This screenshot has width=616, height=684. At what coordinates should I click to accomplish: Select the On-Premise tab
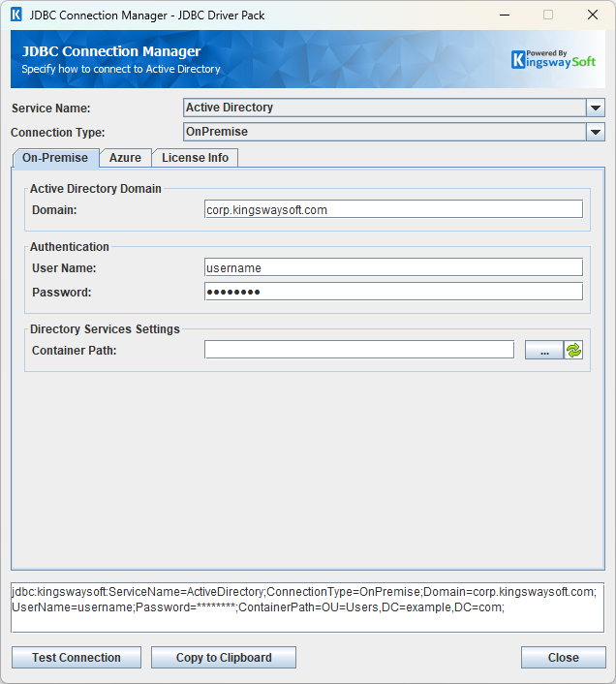click(55, 158)
